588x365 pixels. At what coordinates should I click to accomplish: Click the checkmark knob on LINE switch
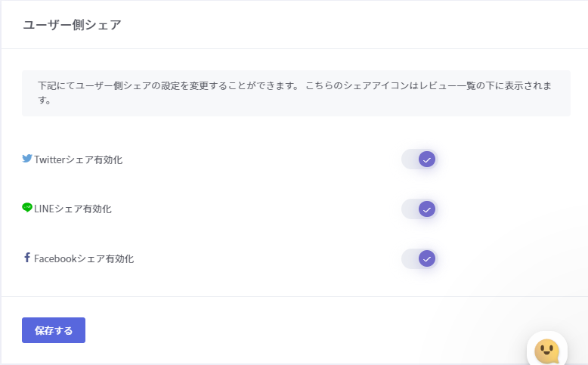click(x=427, y=209)
